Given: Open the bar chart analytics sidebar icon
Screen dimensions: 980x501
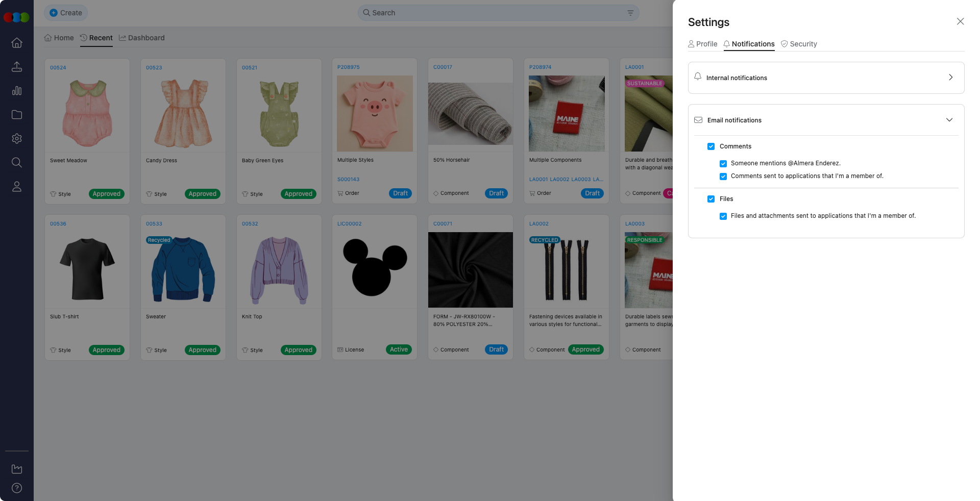Looking at the screenshot, I should point(17,91).
